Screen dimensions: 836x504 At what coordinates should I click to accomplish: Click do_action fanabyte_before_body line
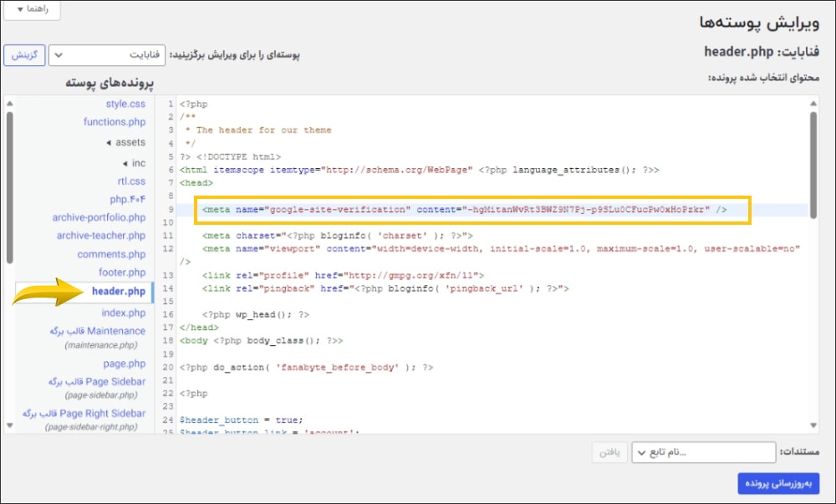pos(307,368)
